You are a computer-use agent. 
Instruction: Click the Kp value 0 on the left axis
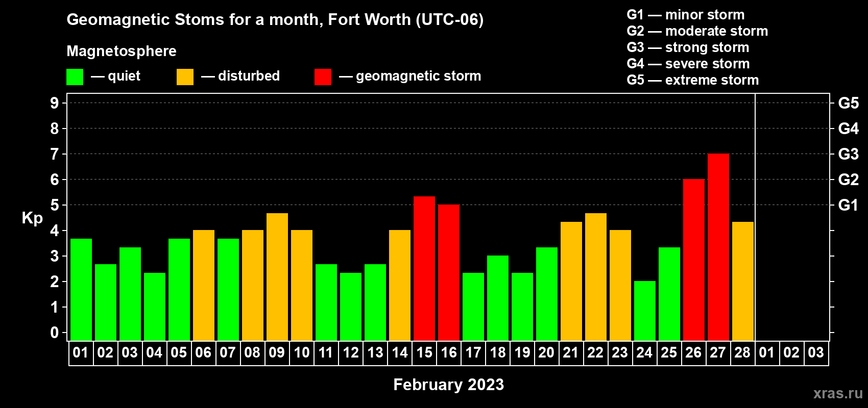click(x=55, y=333)
